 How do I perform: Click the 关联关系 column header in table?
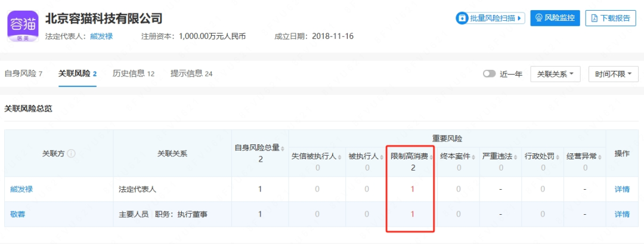(x=172, y=154)
